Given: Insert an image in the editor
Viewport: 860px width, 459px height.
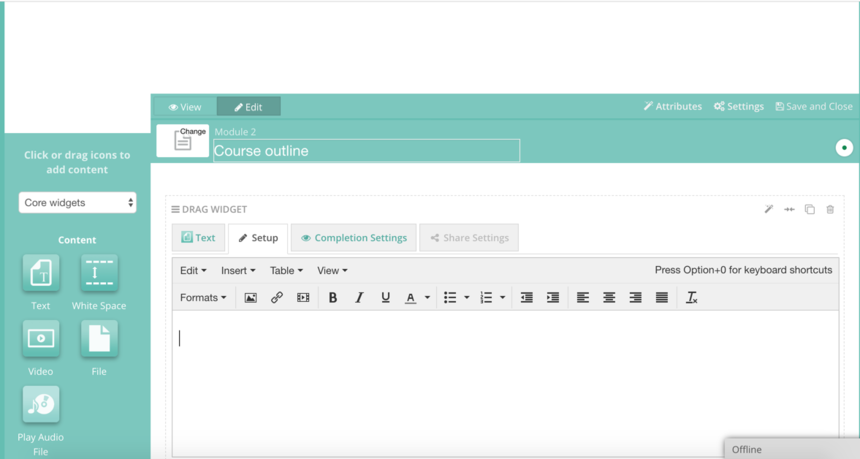Looking at the screenshot, I should [251, 298].
